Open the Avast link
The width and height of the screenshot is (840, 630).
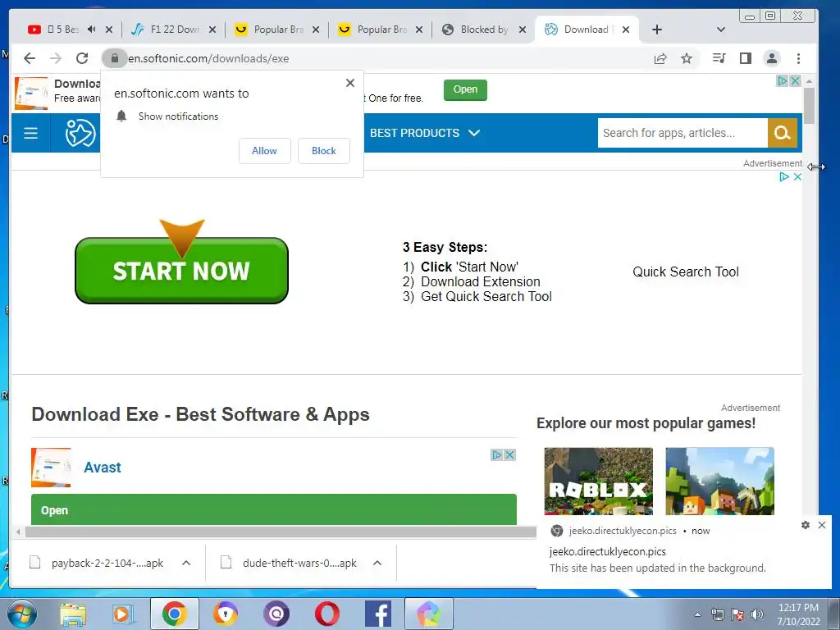[x=103, y=467]
